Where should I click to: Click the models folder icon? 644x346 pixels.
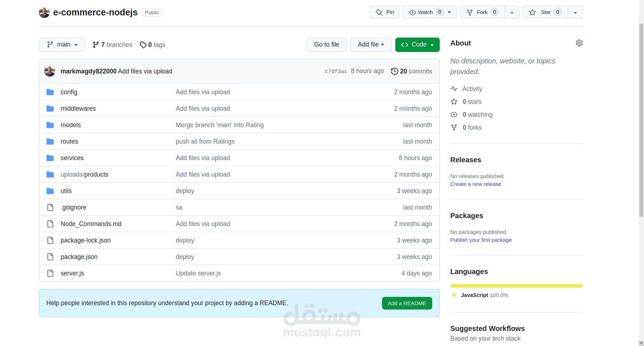point(50,125)
